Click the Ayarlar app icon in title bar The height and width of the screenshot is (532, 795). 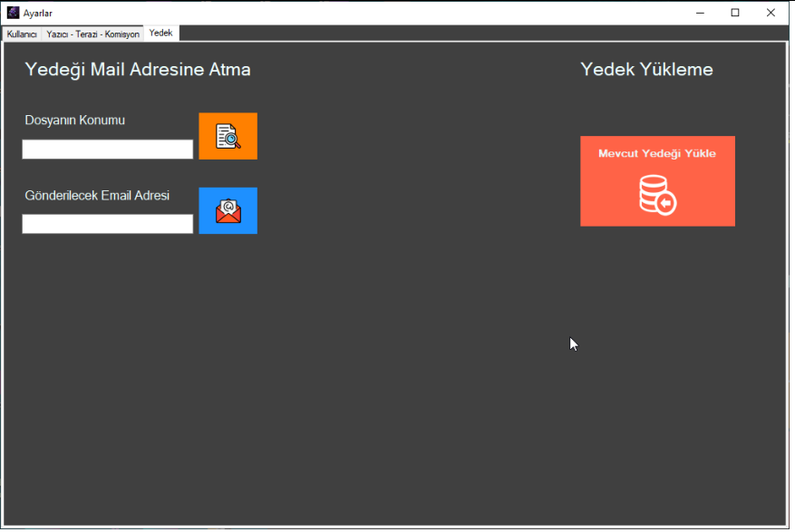[x=13, y=13]
